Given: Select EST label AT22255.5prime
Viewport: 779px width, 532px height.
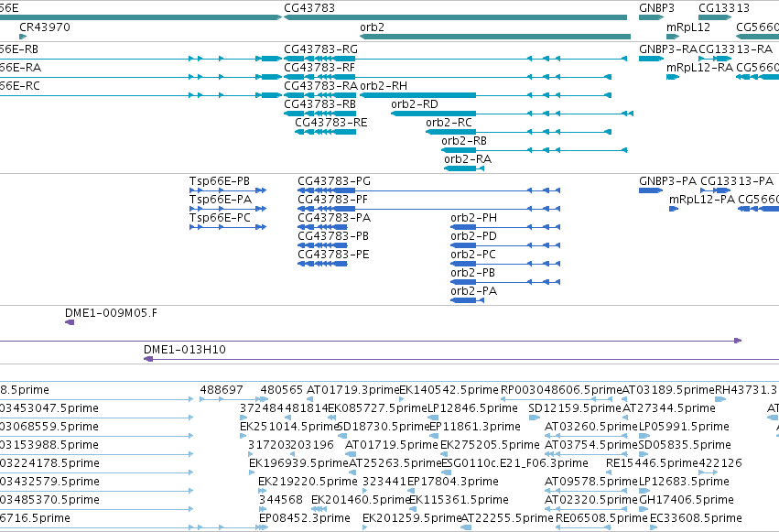Looking at the screenshot, I should pos(507,518).
